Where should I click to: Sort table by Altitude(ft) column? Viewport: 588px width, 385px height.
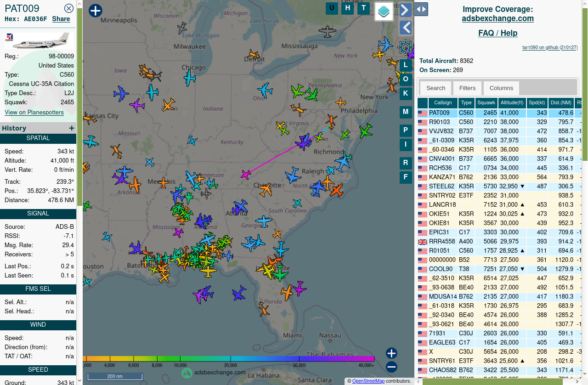point(512,103)
